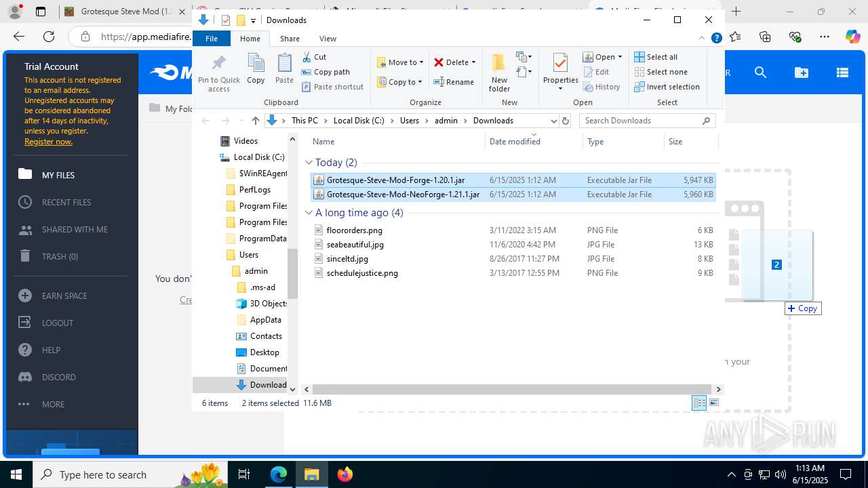
Task: Open the Copy to dropdown
Action: coord(400,81)
